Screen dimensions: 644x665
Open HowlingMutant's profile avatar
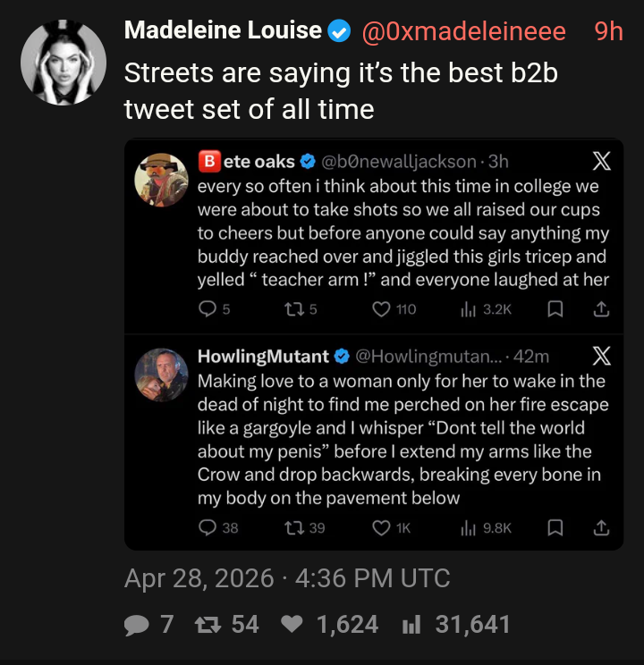(161, 375)
